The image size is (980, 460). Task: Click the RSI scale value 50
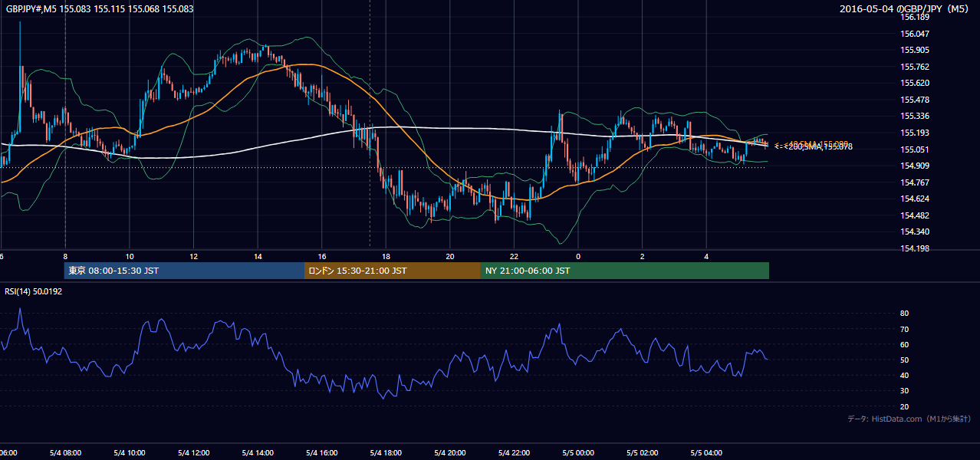click(x=905, y=360)
